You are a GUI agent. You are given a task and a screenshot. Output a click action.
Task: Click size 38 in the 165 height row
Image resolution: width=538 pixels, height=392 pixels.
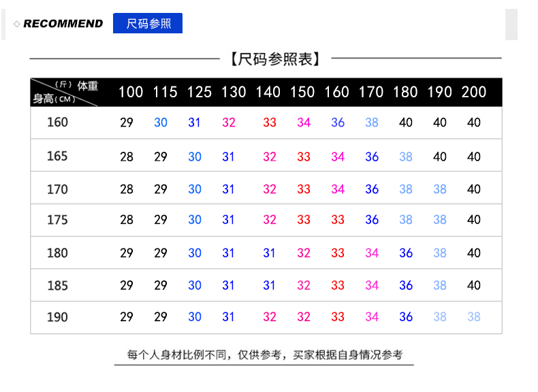(406, 157)
